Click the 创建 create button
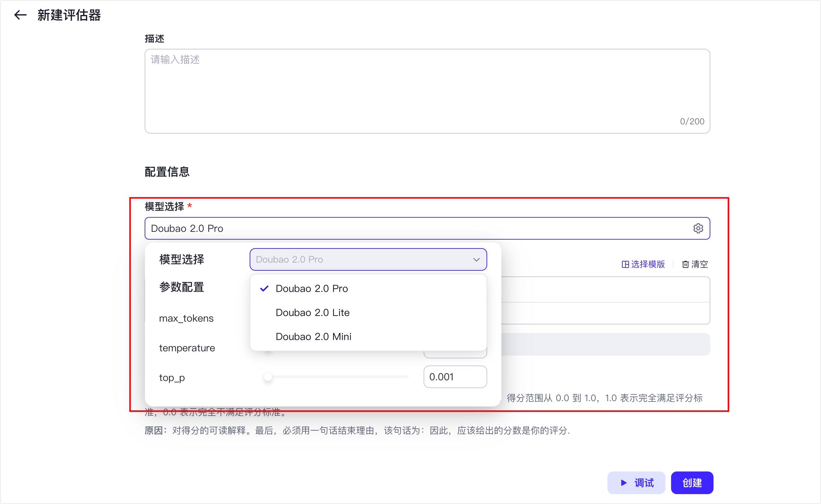This screenshot has height=504, width=821. click(x=692, y=483)
